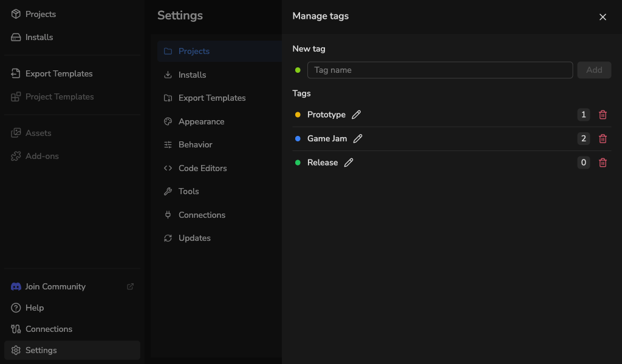Click the Game Jam usage count badge
The height and width of the screenshot is (364, 622).
(x=583, y=139)
